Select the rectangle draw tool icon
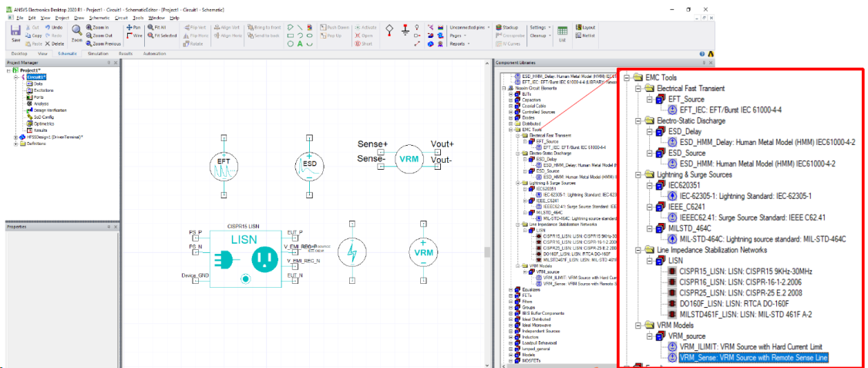This screenshot has width=868, height=368. click(290, 35)
